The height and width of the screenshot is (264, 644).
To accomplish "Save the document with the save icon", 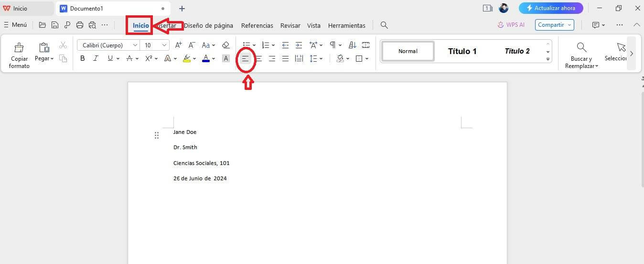I will [x=55, y=25].
